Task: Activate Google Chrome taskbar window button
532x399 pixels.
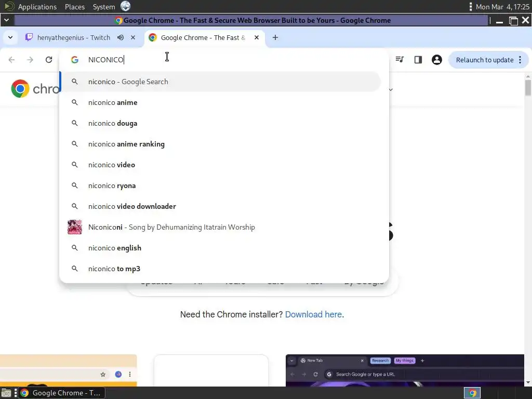Action: (61, 393)
